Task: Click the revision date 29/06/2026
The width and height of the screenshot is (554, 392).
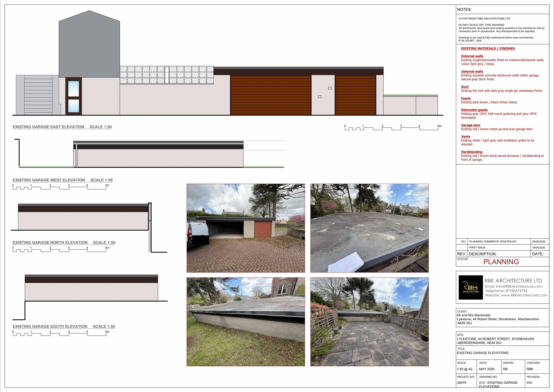Action: [x=539, y=242]
